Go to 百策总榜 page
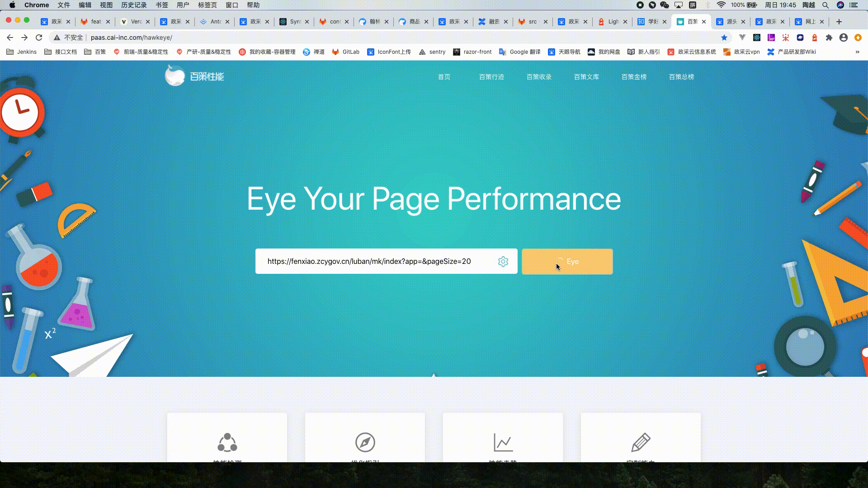The height and width of the screenshot is (488, 868). [681, 77]
